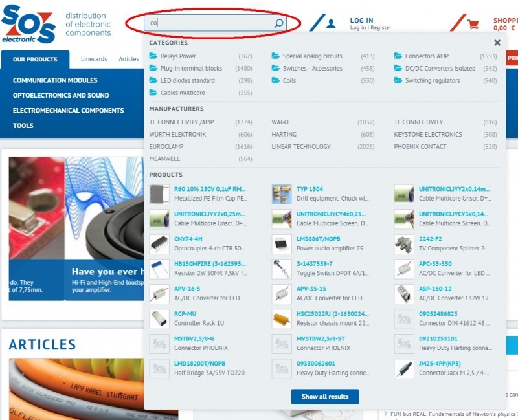The width and height of the screenshot is (518, 420).
Task: Open Cables multicore folder icon
Action: pyautogui.click(x=153, y=92)
